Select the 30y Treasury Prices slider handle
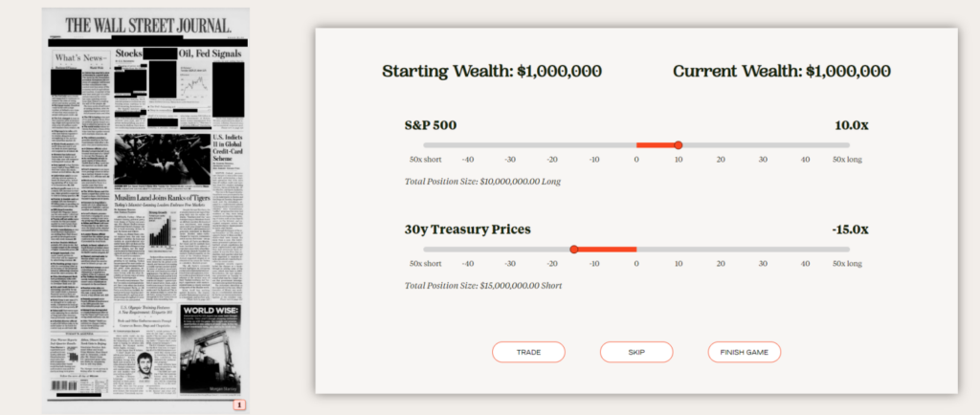This screenshot has height=415, width=980. click(574, 250)
